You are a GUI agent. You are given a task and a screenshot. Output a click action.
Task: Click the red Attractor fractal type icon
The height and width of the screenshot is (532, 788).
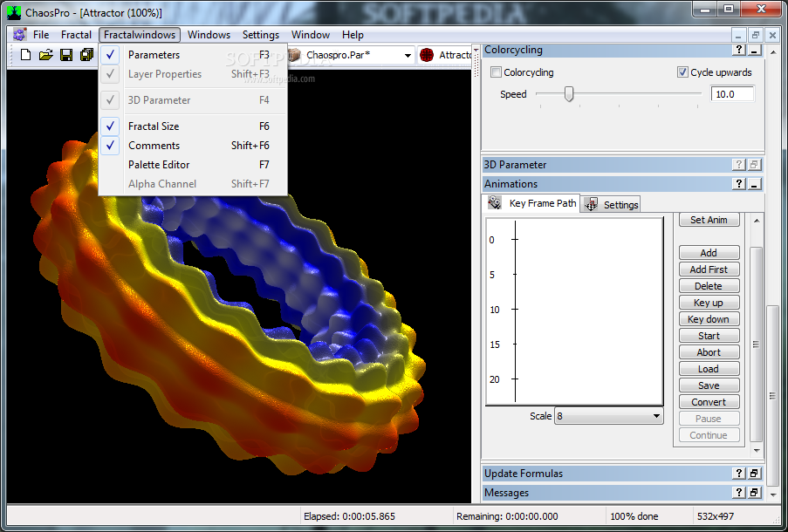[427, 55]
